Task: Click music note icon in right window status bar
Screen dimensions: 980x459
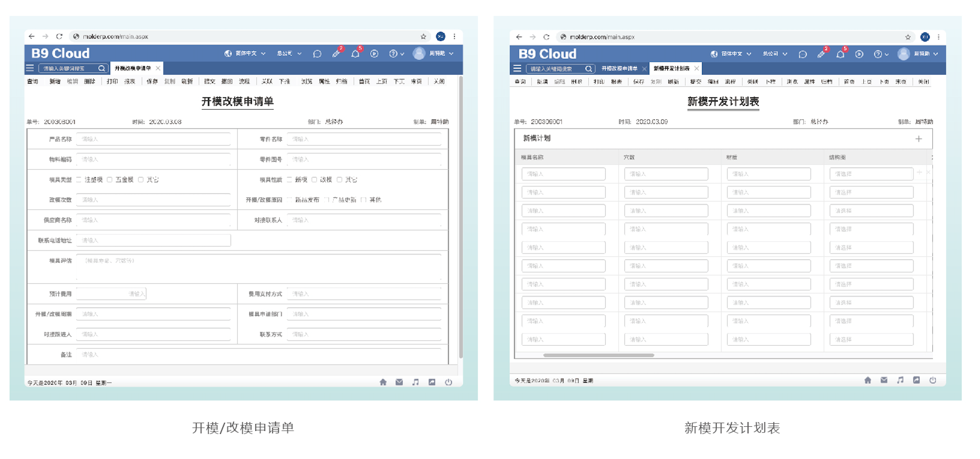Action: pos(900,380)
